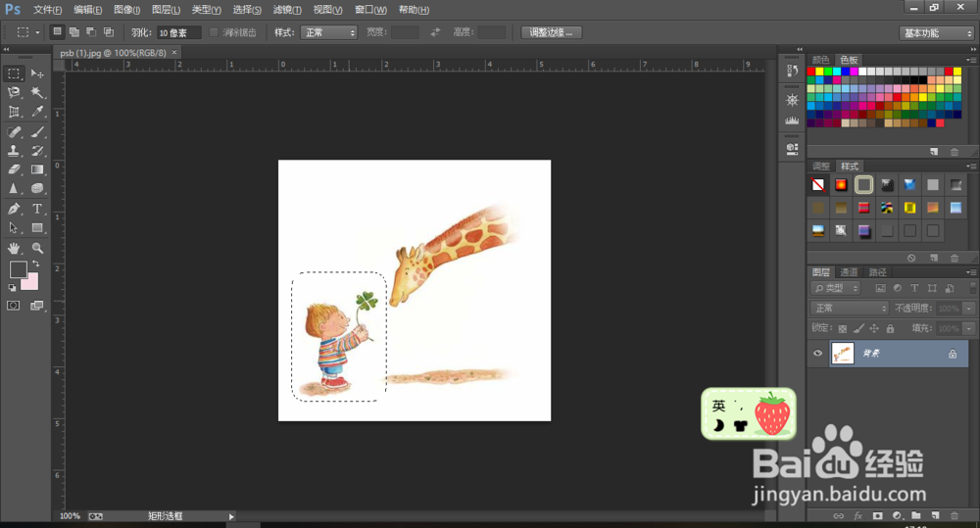Switch to the 路径 tab
This screenshot has height=528, width=980.
[x=877, y=271]
